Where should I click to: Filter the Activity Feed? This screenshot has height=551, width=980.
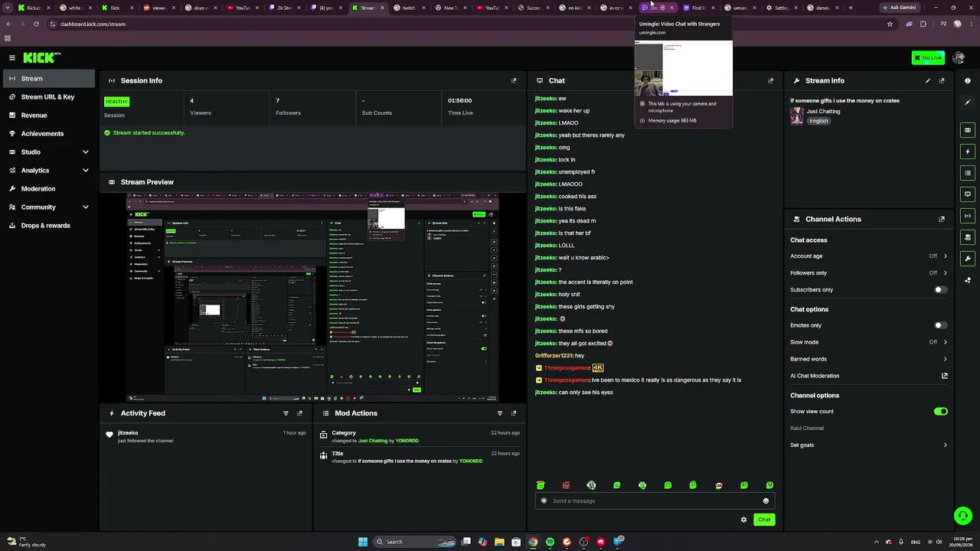click(286, 413)
